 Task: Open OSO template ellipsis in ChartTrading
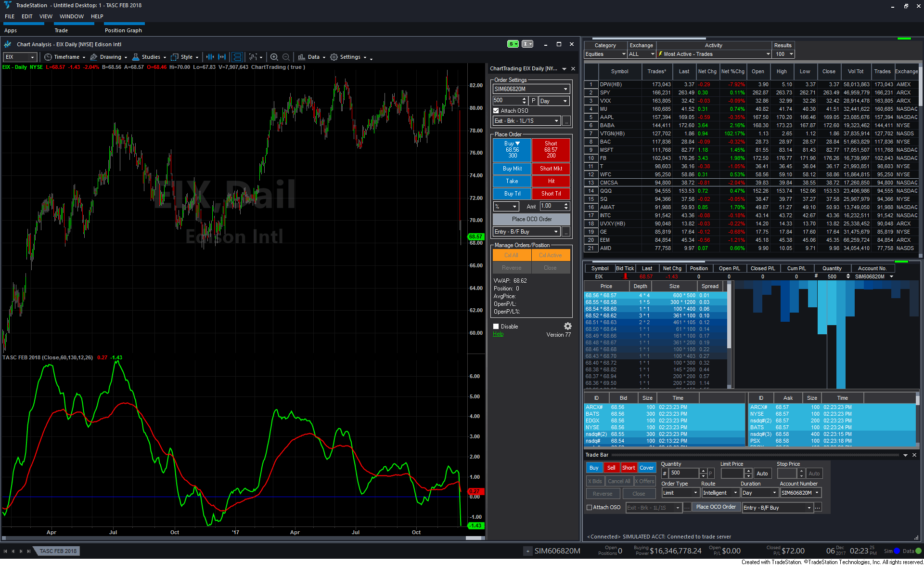coord(566,121)
